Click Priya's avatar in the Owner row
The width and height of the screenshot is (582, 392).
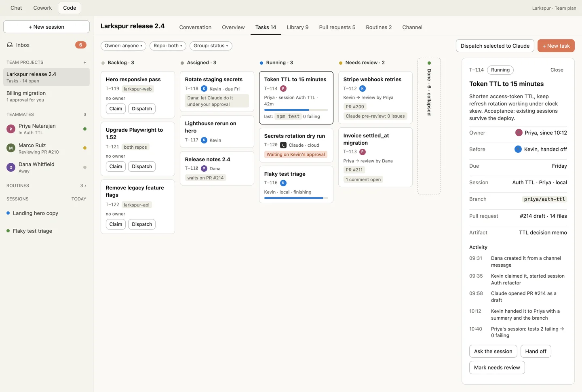tap(519, 133)
